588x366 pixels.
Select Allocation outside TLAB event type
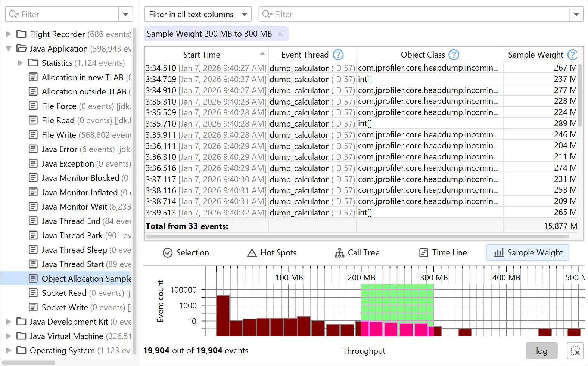point(80,91)
